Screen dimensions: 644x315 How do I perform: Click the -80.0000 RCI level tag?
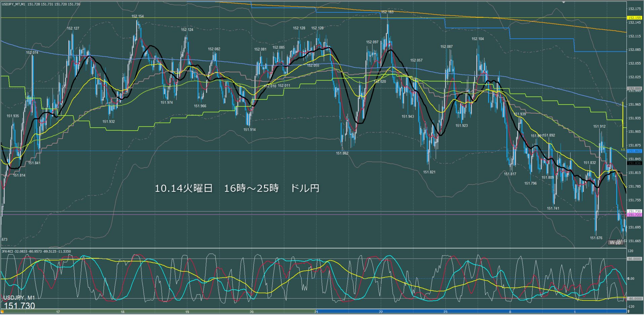(634, 299)
